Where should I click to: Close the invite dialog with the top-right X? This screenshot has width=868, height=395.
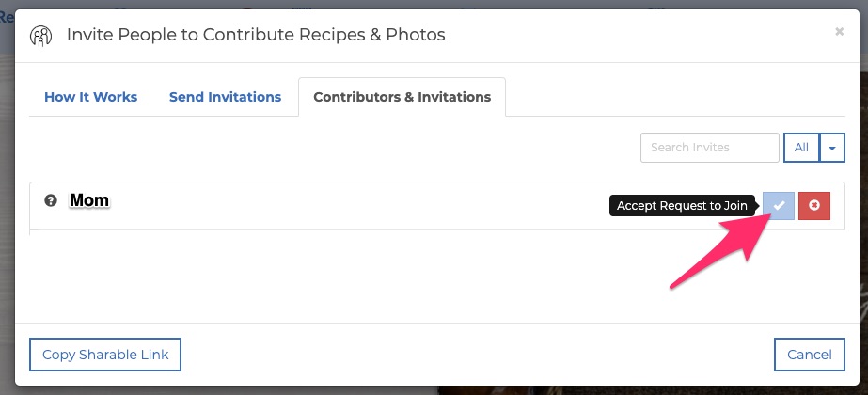[839, 32]
